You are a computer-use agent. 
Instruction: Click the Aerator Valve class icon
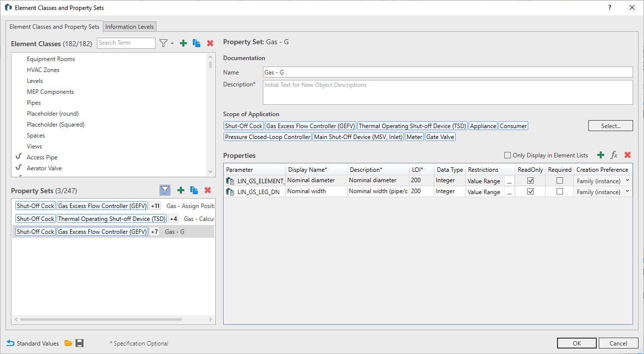point(19,168)
